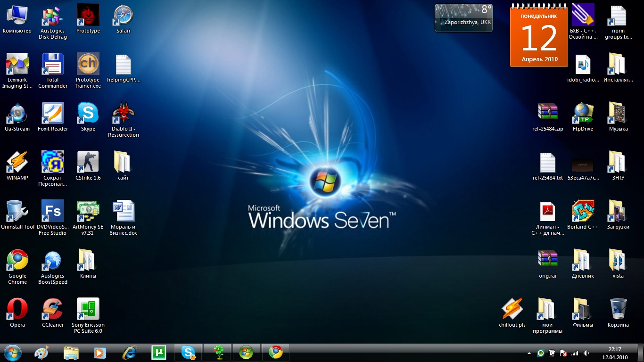The width and height of the screenshot is (644, 362).
Task: Open the Opera browser shortcut
Action: point(17,313)
